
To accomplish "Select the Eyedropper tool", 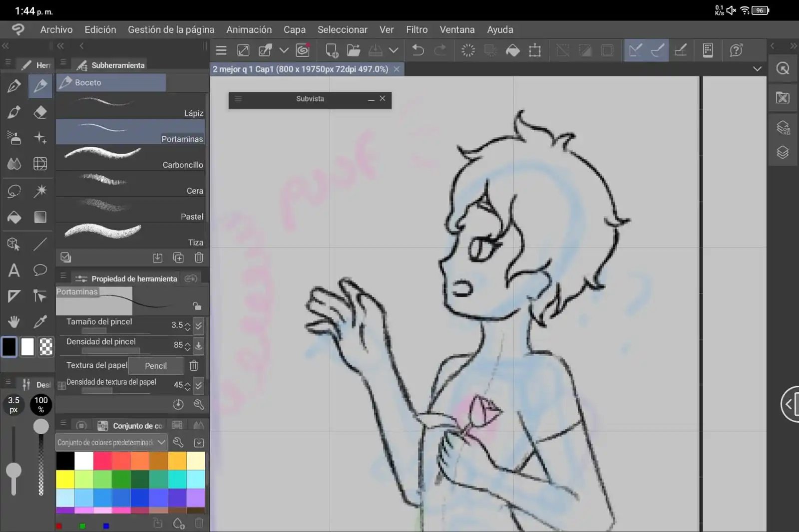I will (x=40, y=322).
